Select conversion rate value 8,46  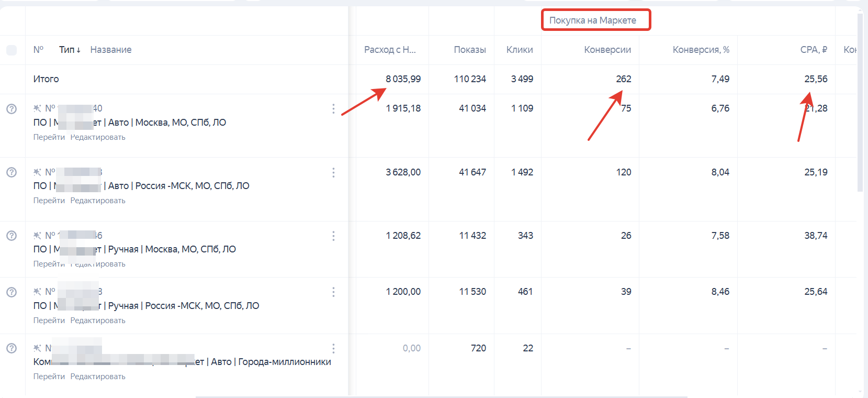coord(720,292)
